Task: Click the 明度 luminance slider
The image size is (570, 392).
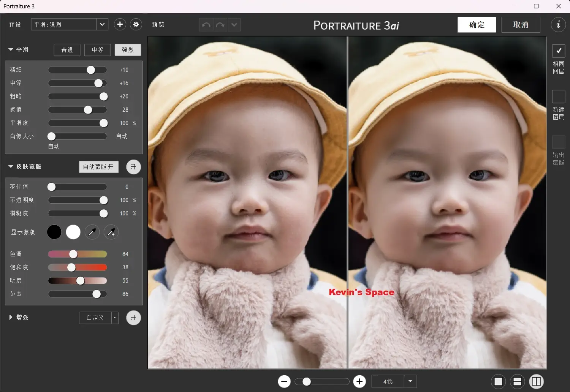Action: tap(78, 281)
